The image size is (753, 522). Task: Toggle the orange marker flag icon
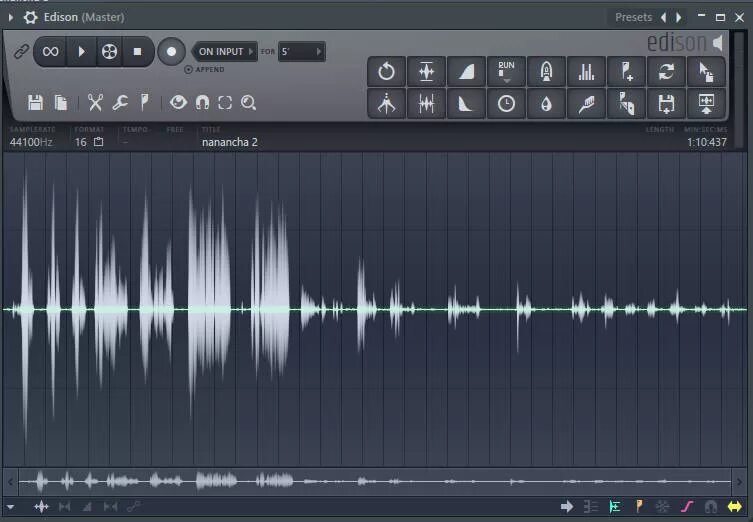pos(639,506)
